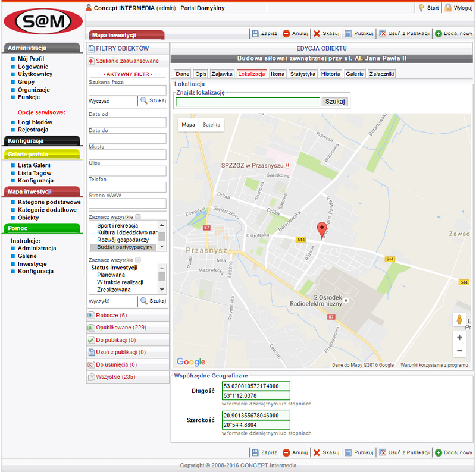Click the Start lightbulb icon
This screenshot has width=476, height=472.
click(x=421, y=8)
